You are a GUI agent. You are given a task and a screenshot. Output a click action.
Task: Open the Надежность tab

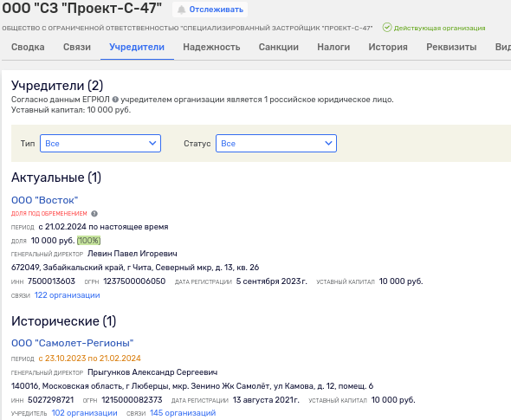click(211, 48)
